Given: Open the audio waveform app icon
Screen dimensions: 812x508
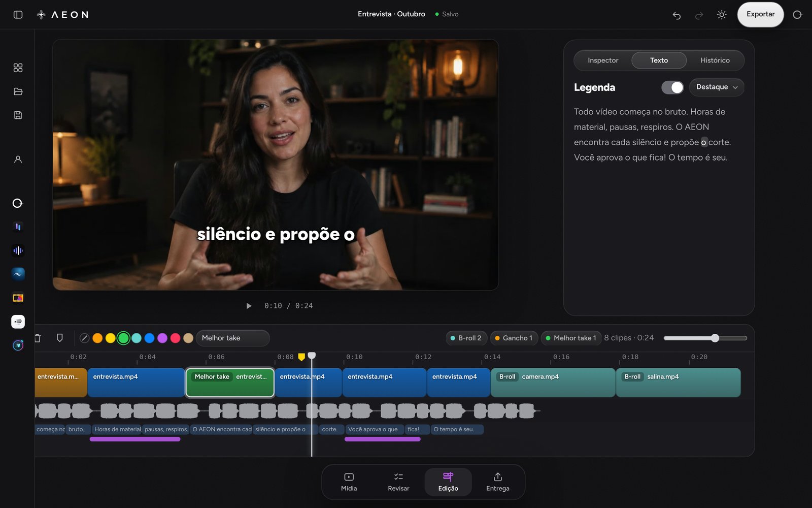Looking at the screenshot, I should 18,250.
